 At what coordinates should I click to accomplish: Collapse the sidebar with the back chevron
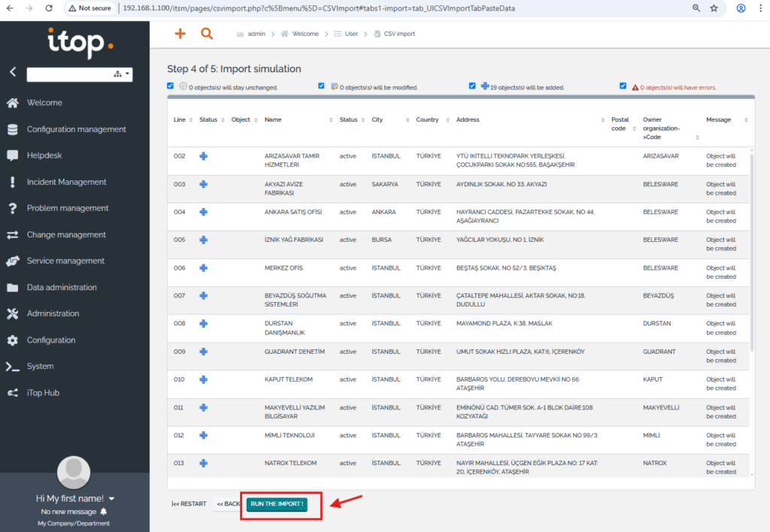pyautogui.click(x=13, y=72)
